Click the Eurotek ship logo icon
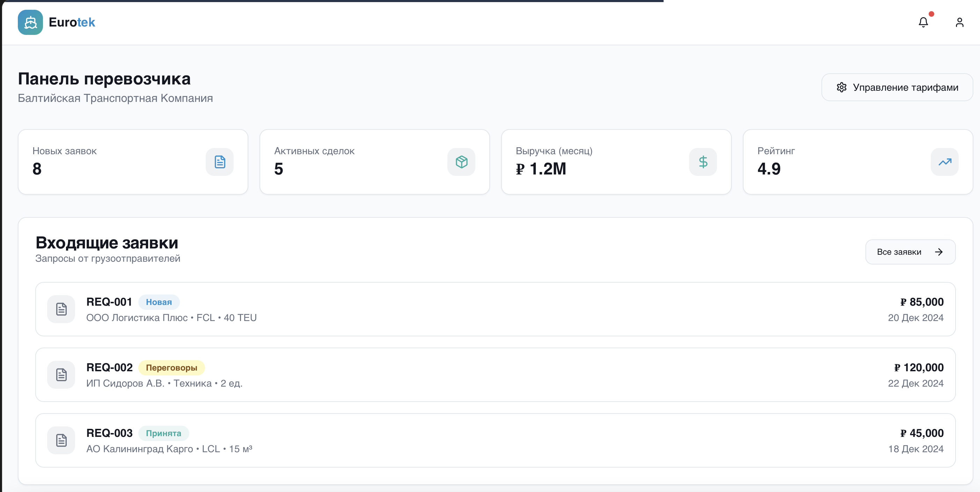The width and height of the screenshot is (980, 492). 30,22
